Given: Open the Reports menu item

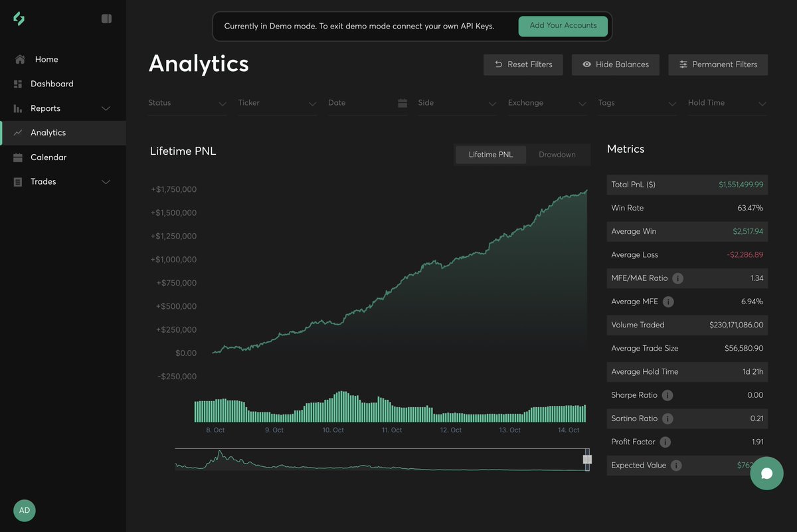Looking at the screenshot, I should click(62, 108).
